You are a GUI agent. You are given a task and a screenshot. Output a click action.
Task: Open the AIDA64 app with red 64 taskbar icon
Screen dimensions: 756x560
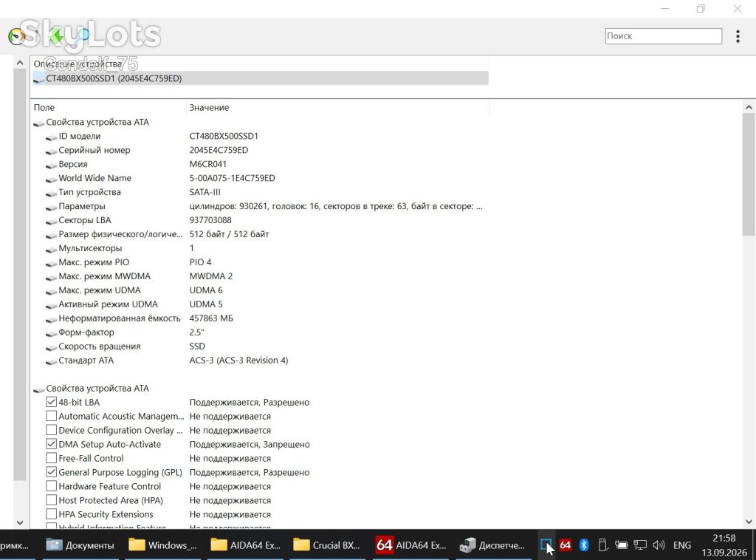411,545
